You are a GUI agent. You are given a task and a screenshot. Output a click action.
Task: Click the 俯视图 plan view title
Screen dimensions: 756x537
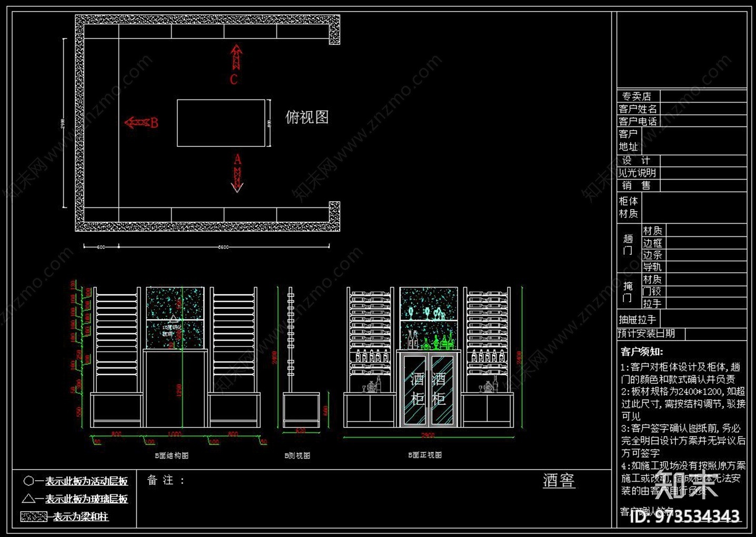pyautogui.click(x=307, y=117)
